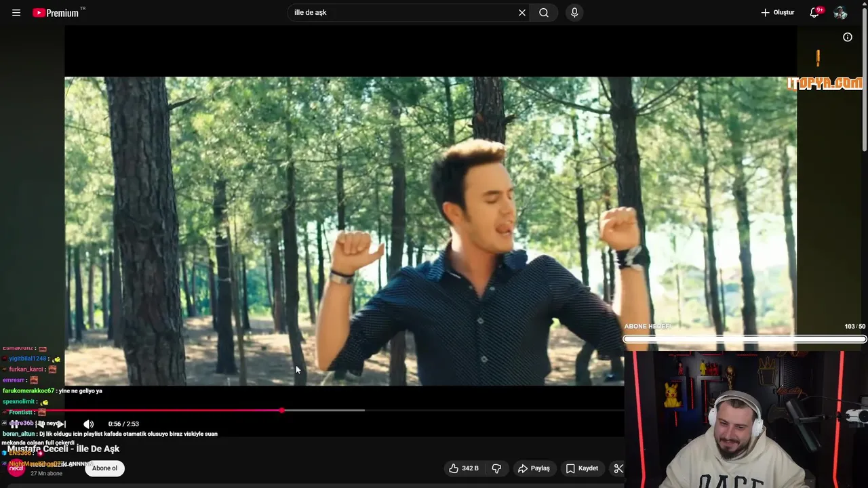This screenshot has width=868, height=488.
Task: Pause the video playback
Action: click(14, 424)
